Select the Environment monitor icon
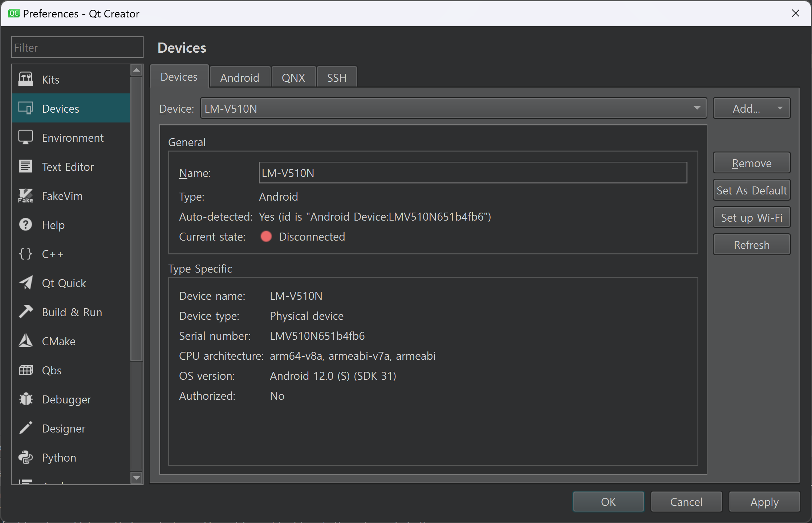Viewport: 812px width, 523px height. [25, 137]
